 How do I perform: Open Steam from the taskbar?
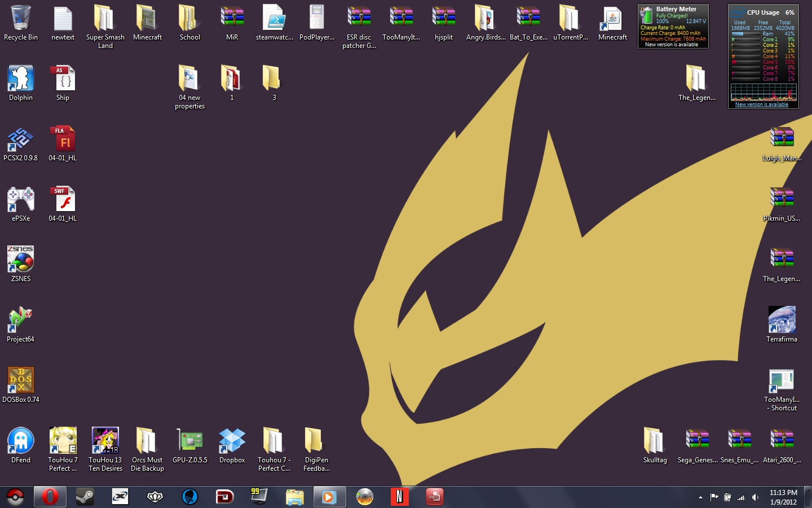pyautogui.click(x=85, y=497)
